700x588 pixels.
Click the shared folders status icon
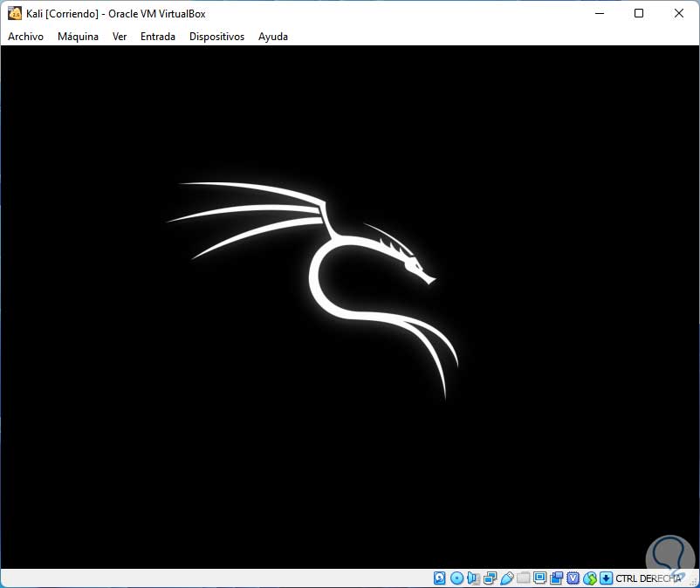pyautogui.click(x=523, y=578)
